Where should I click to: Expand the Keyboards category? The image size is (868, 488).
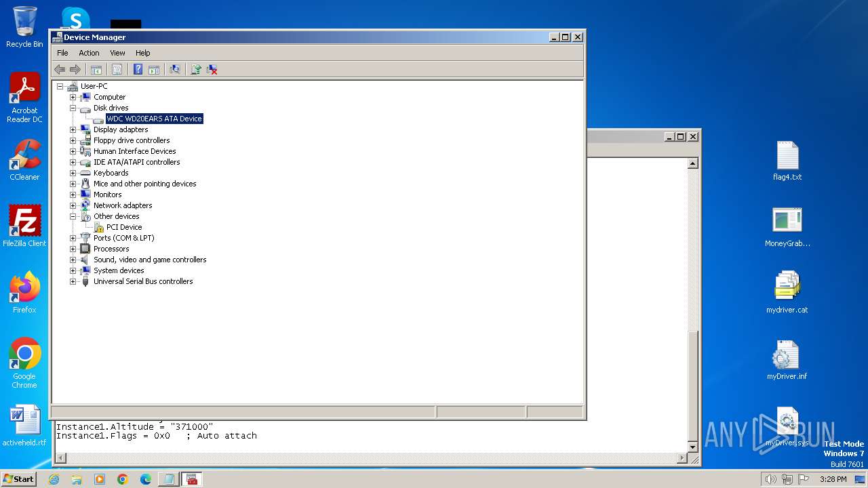click(x=73, y=173)
